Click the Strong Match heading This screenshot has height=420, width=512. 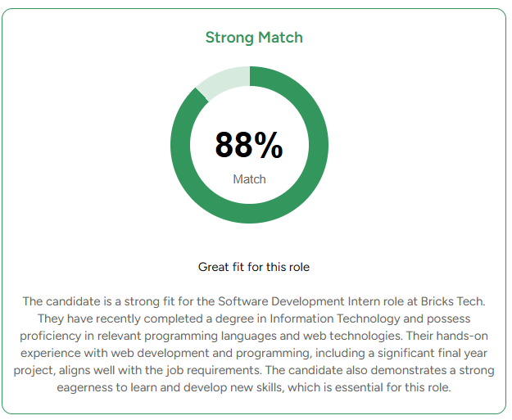coord(254,38)
